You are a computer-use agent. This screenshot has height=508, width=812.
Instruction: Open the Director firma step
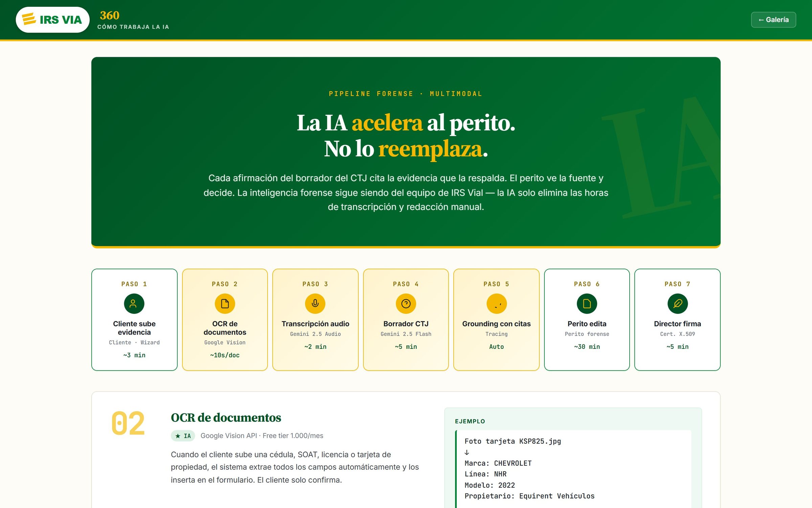677,320
